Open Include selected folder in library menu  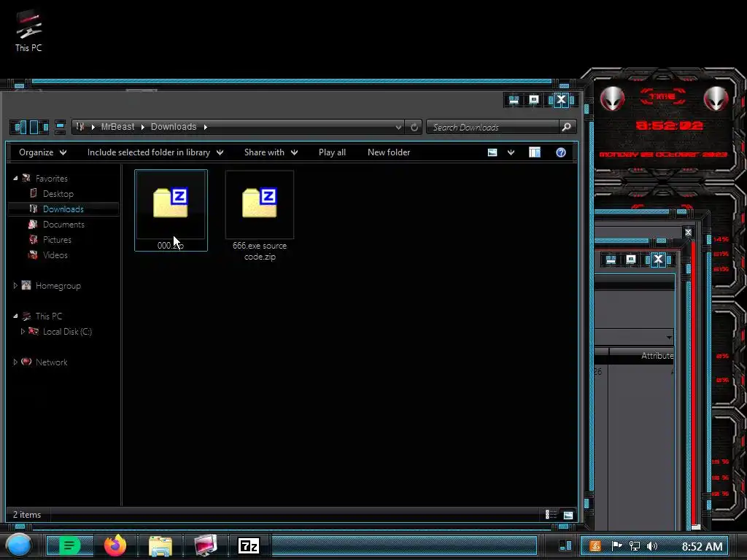pyautogui.click(x=155, y=152)
